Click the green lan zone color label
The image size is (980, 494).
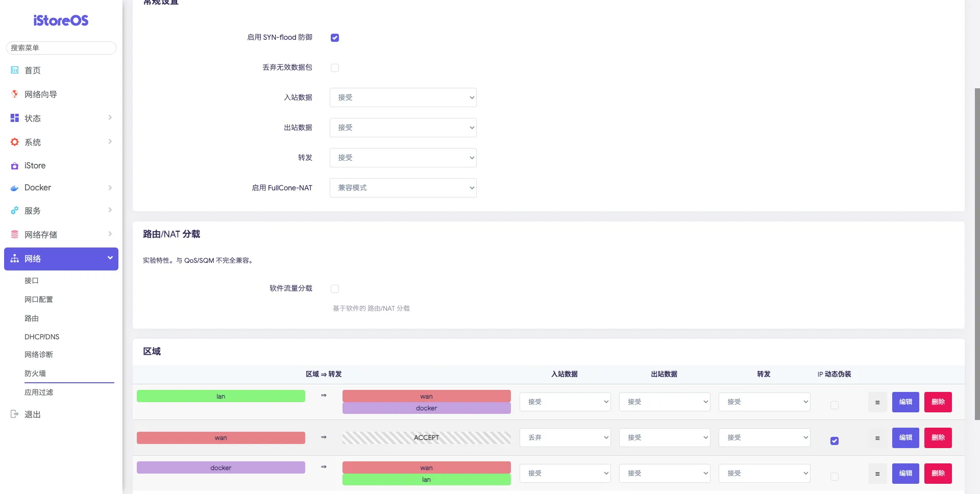coord(221,397)
